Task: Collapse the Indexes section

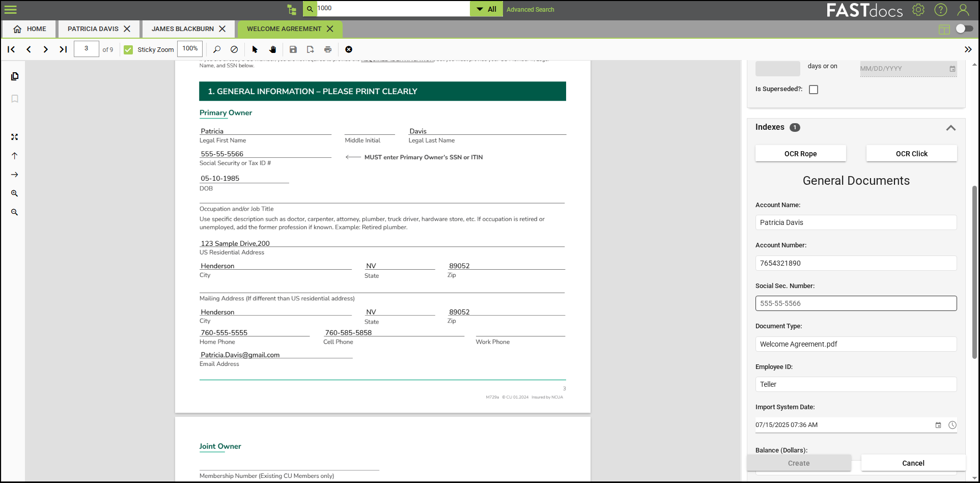Action: 950,128
